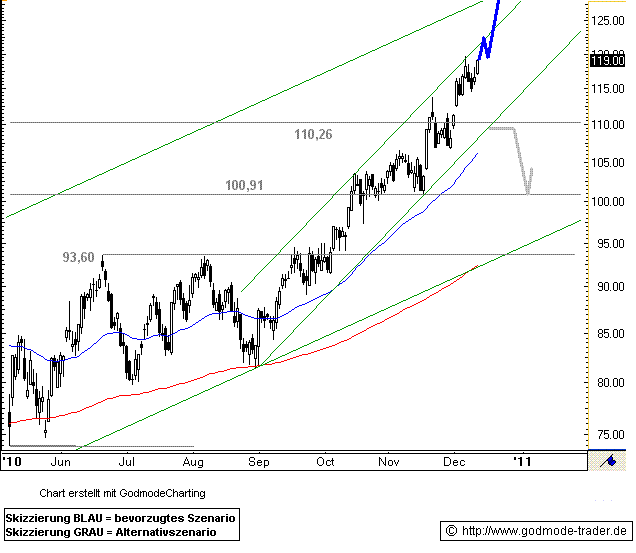Image resolution: width=636 pixels, height=553 pixels.
Task: Click the '10 year marker on axis
Action: point(12,462)
